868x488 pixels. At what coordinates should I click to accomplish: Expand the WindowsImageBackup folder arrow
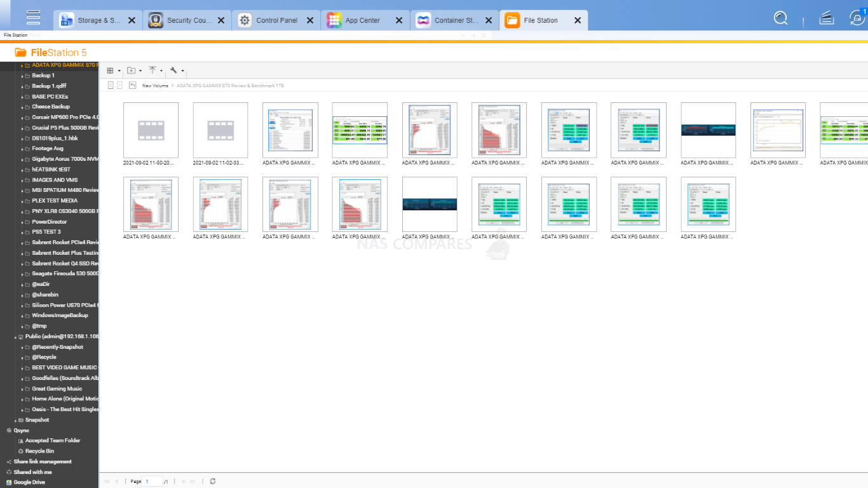[22, 316]
